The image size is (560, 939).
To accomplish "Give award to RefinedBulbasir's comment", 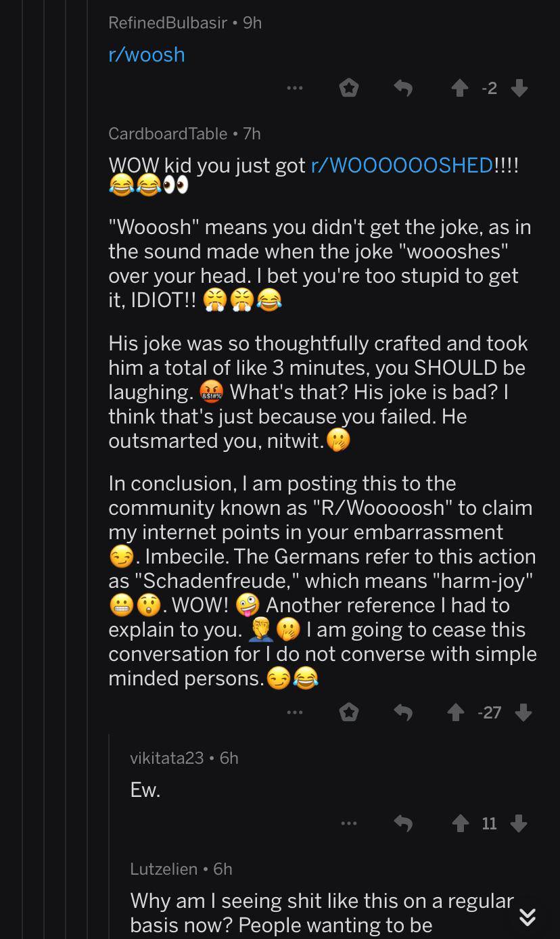I will 348,88.
